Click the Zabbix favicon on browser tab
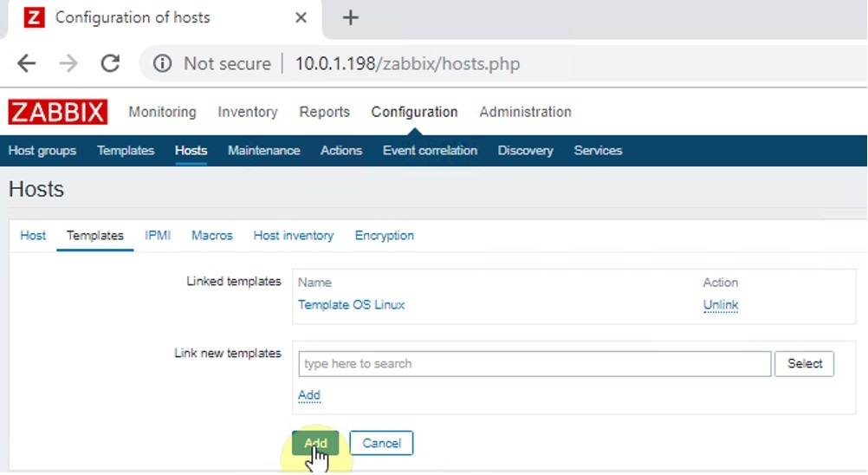This screenshot has width=868, height=475. point(34,17)
